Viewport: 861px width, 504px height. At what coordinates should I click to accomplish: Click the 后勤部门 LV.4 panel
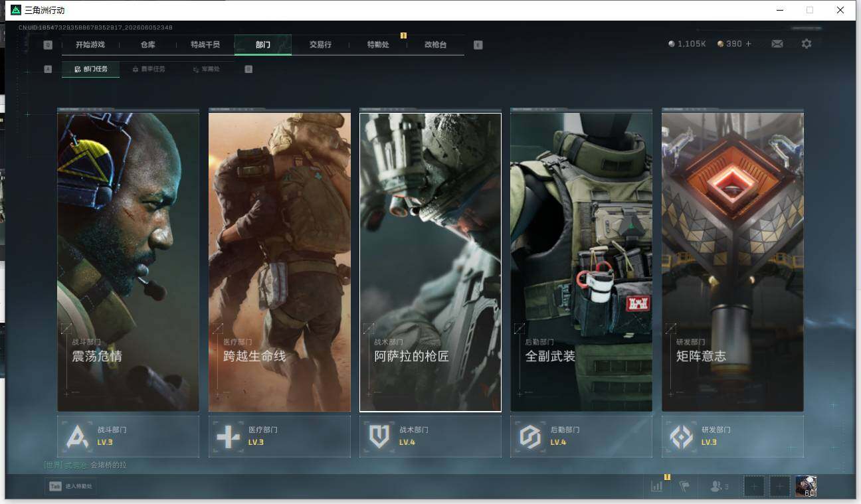click(581, 436)
